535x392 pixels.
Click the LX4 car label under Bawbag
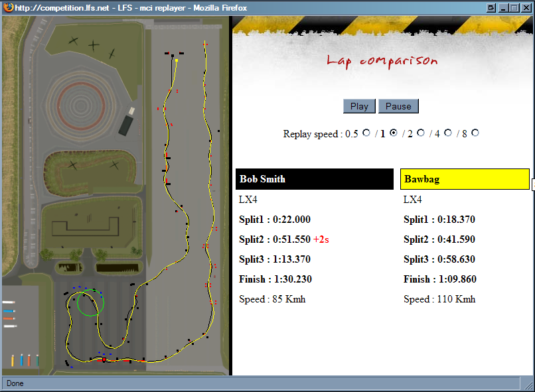(x=412, y=200)
